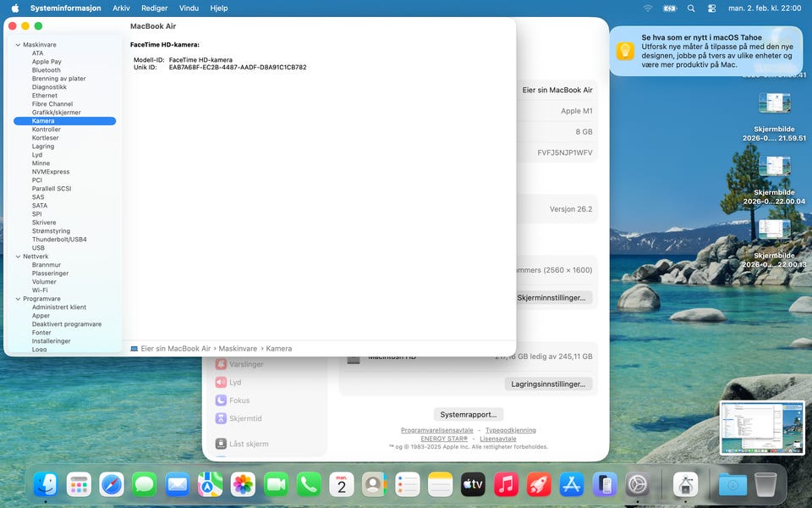Open the App Store Dock icon
This screenshot has height=508, width=812.
(572, 484)
